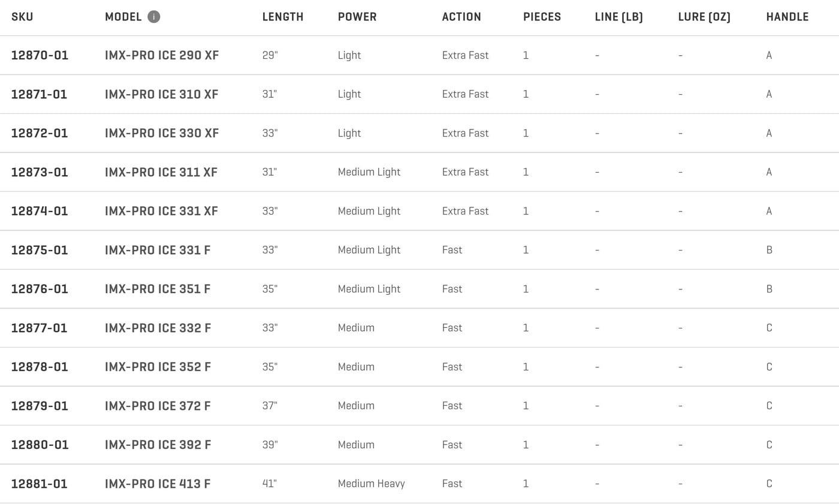
Task: Click the Length column header
Action: [x=283, y=17]
